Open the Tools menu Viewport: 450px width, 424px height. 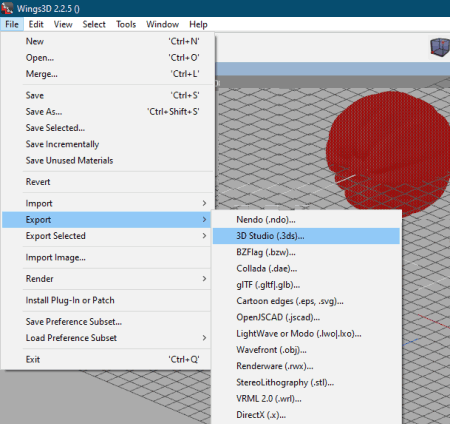pyautogui.click(x=126, y=24)
